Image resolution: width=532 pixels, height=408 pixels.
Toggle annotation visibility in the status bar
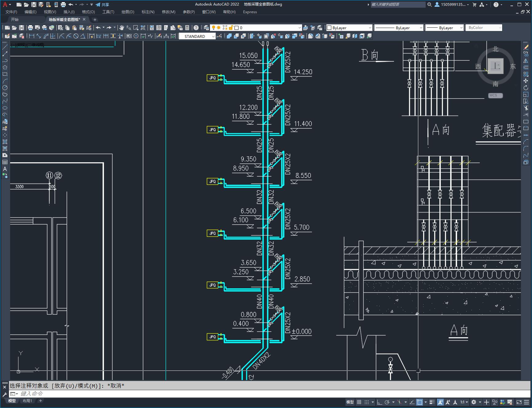pos(440,402)
